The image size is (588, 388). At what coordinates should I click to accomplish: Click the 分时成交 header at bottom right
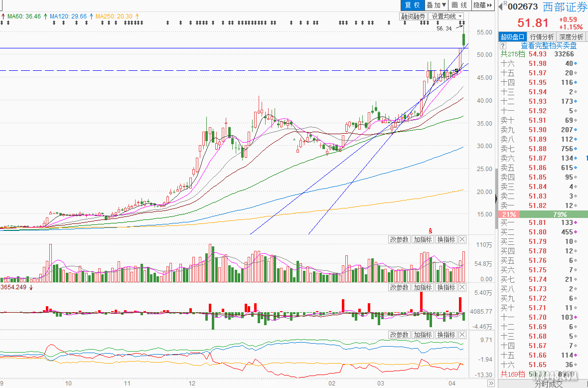click(x=549, y=384)
